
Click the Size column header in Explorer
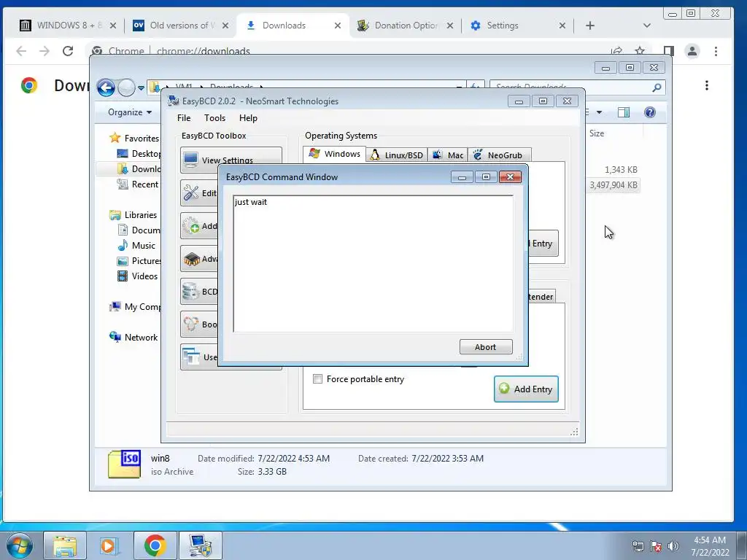pyautogui.click(x=597, y=133)
